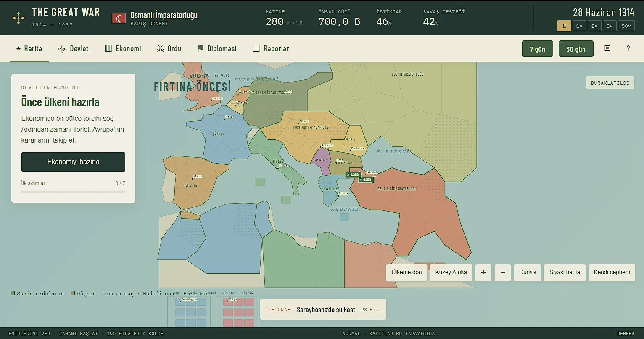This screenshot has width=644, height=339.
Task: Click the Ekonomiyi hazırla button
Action: point(73,162)
